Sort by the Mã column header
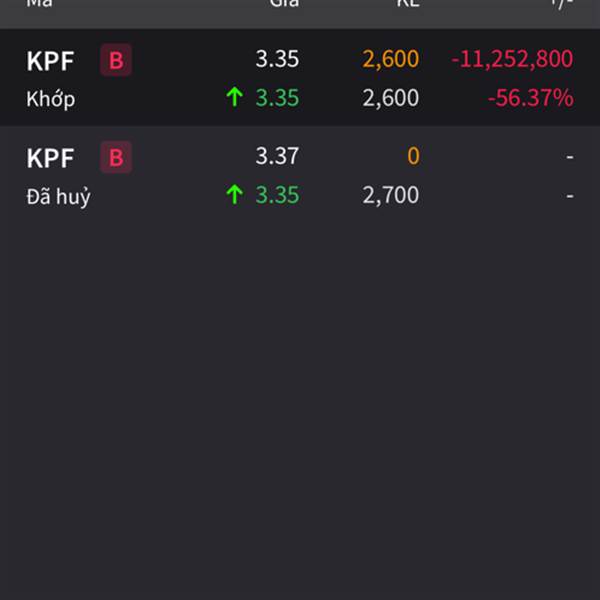600x600 pixels. (x=39, y=4)
